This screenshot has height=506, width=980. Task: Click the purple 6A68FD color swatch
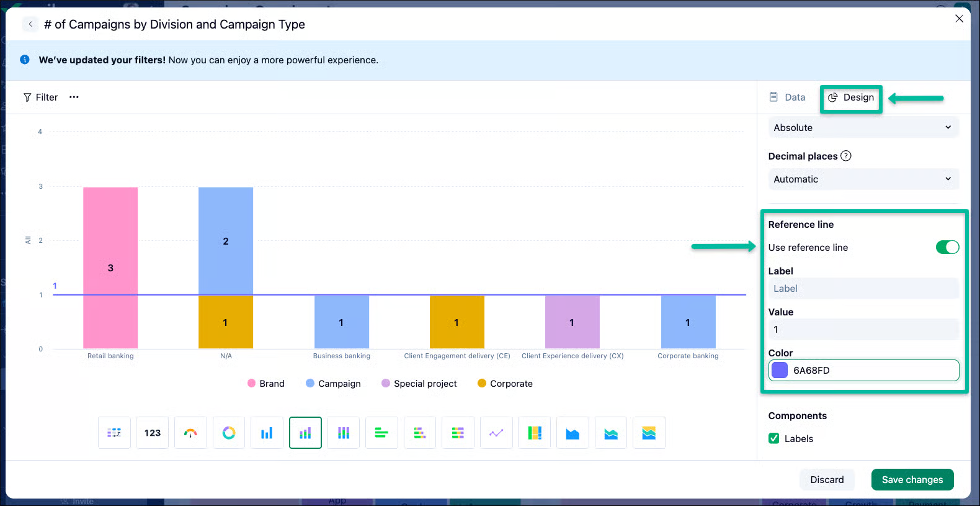(x=780, y=370)
